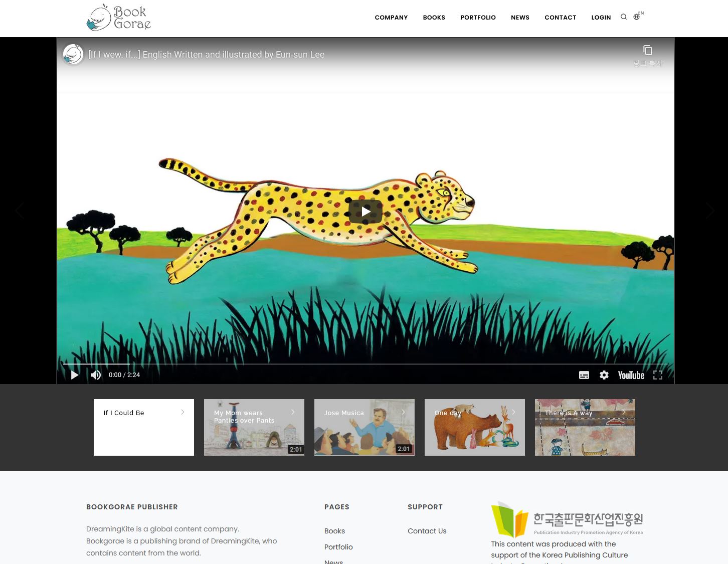Open the PORTFOLIO menu
The height and width of the screenshot is (564, 728).
click(x=478, y=18)
